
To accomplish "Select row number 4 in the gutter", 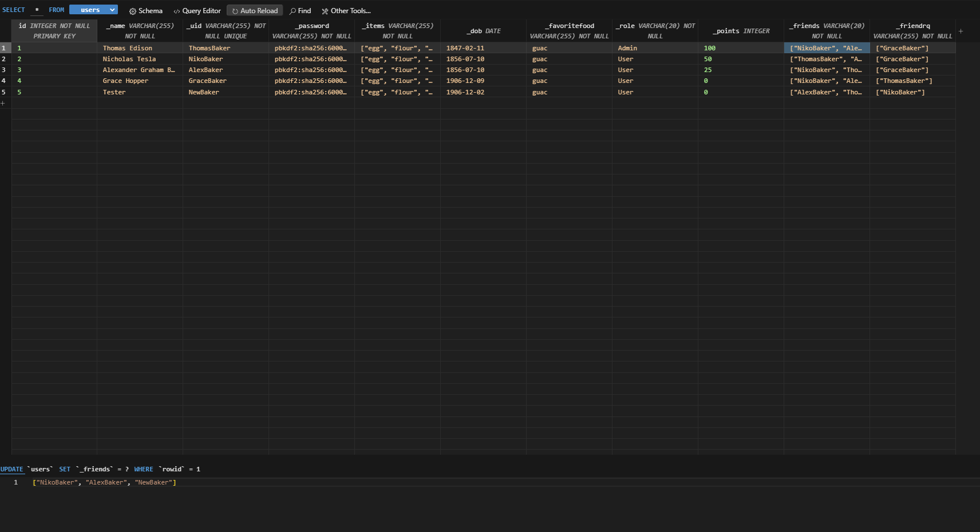I will 5,81.
